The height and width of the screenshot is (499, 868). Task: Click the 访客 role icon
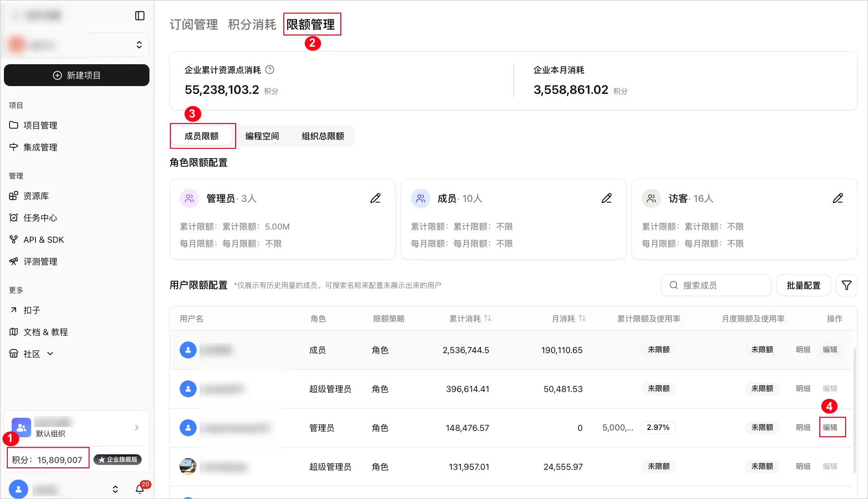click(x=651, y=198)
